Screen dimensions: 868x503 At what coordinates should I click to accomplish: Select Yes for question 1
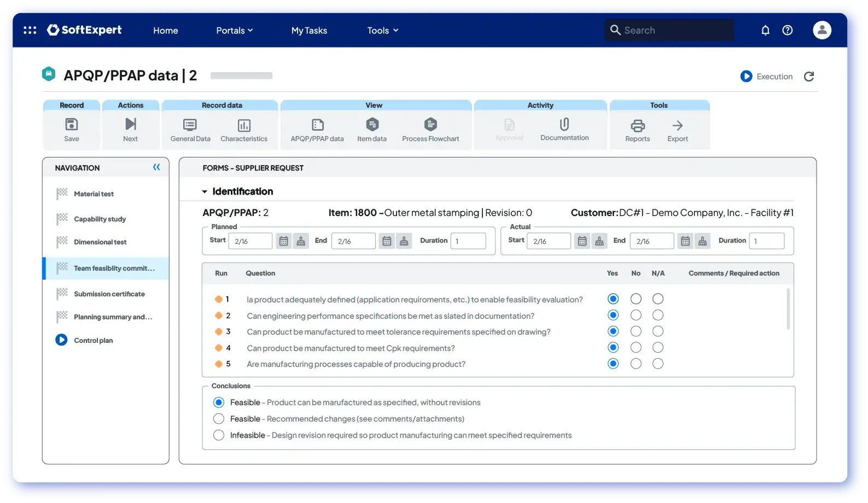coord(613,299)
